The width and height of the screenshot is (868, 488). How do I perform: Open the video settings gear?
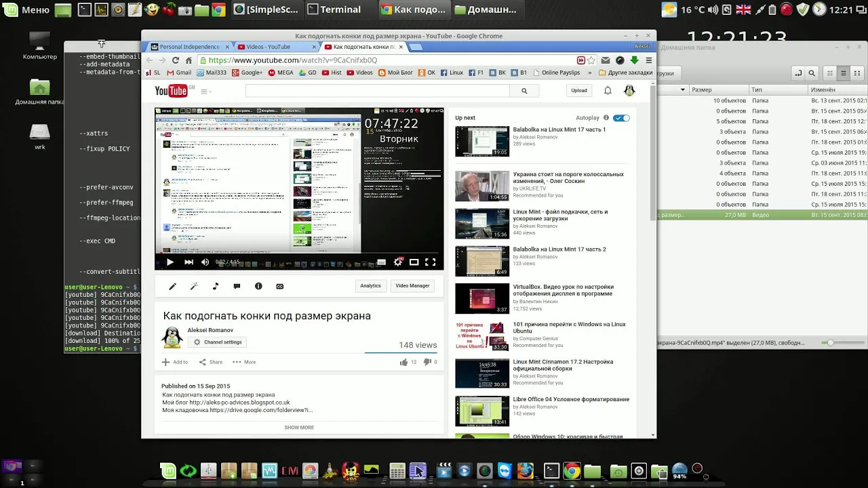coord(398,262)
